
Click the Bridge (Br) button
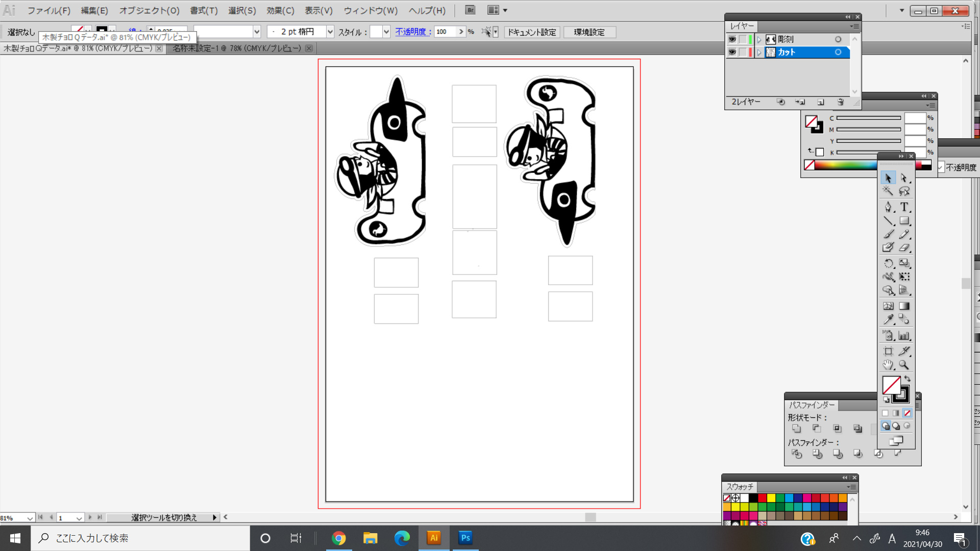click(x=470, y=10)
